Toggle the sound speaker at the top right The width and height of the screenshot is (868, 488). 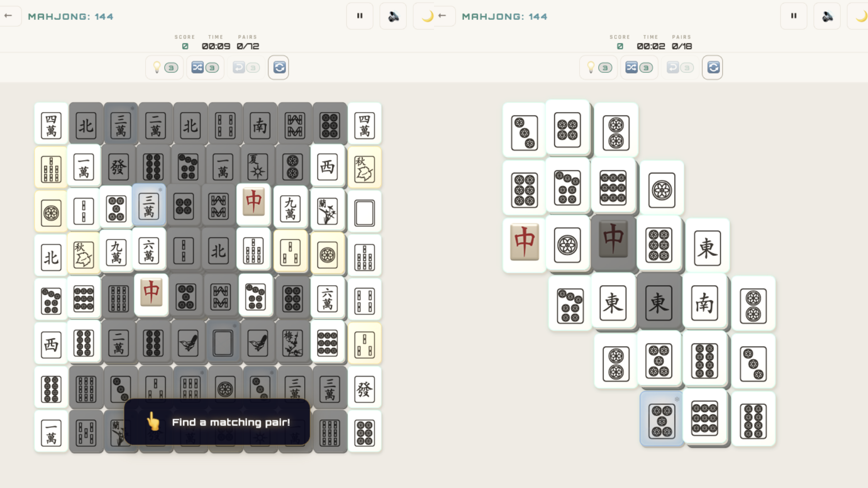point(827,16)
